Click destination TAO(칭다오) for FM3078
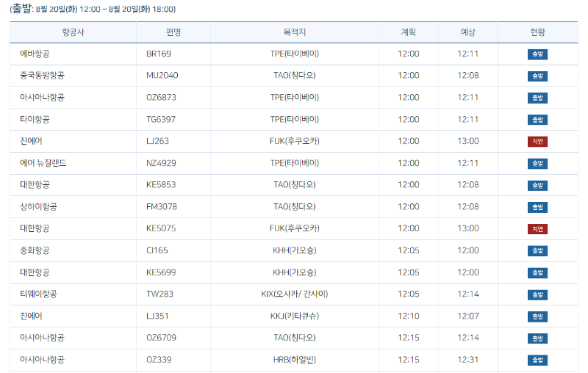 pyautogui.click(x=295, y=207)
